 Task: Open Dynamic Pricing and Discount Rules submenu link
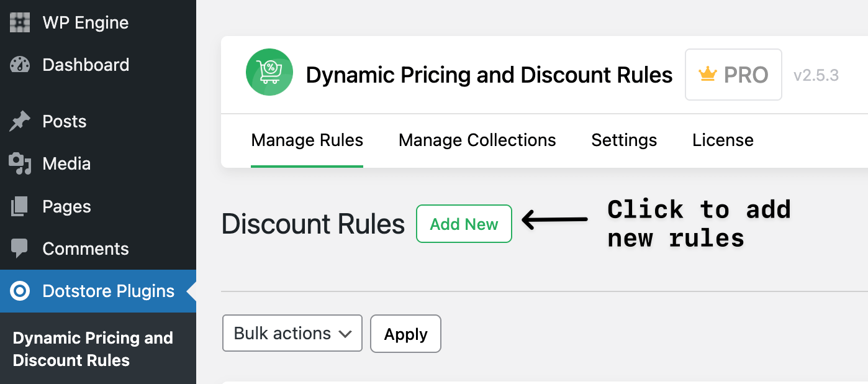click(x=92, y=349)
